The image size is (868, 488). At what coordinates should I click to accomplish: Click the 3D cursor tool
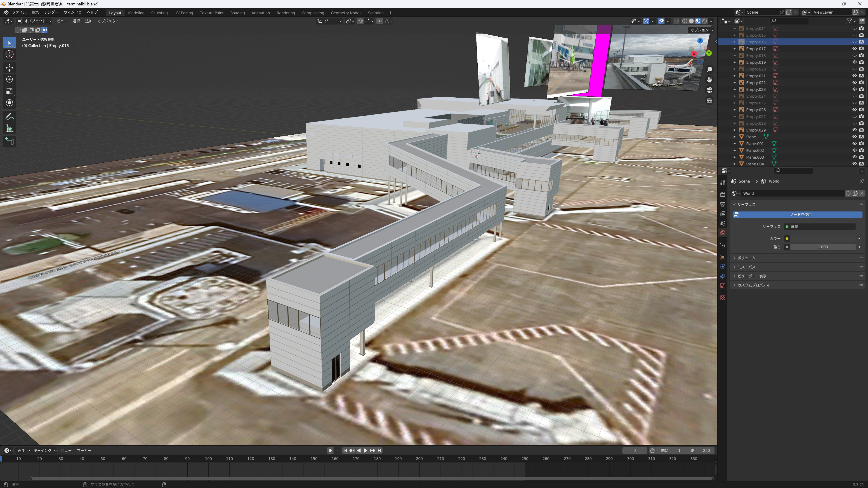coord(9,54)
